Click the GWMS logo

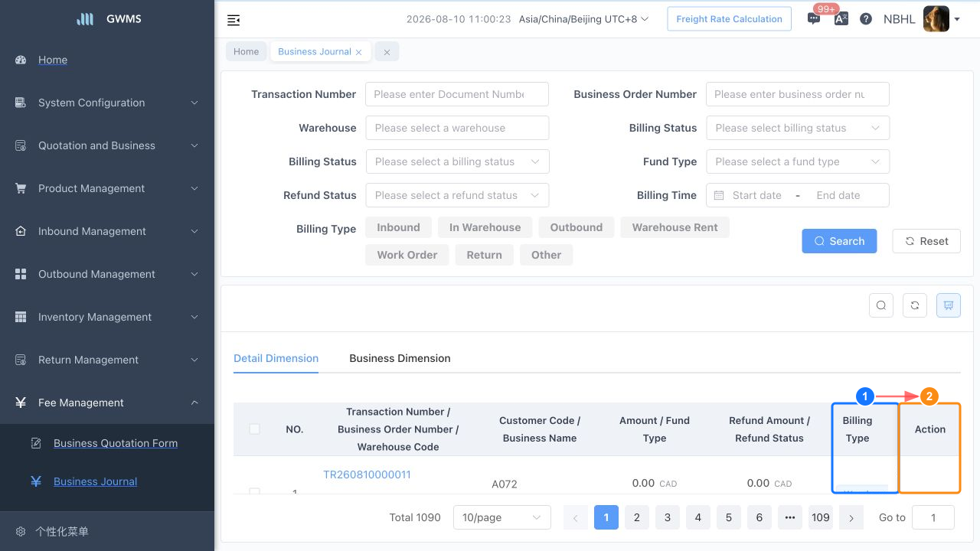point(85,19)
